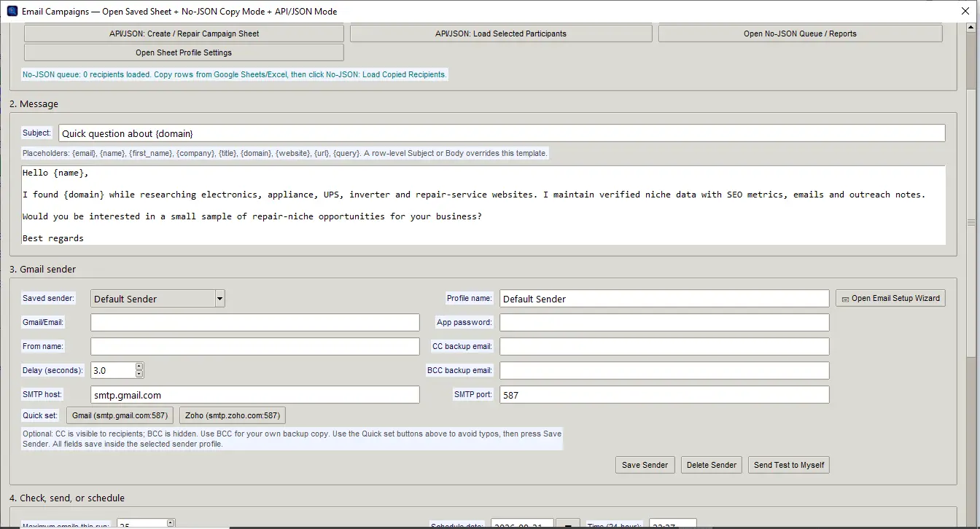Viewport: 980px width, 529px height.
Task: Click the "Hello {name}," line in the message
Action: click(x=55, y=173)
